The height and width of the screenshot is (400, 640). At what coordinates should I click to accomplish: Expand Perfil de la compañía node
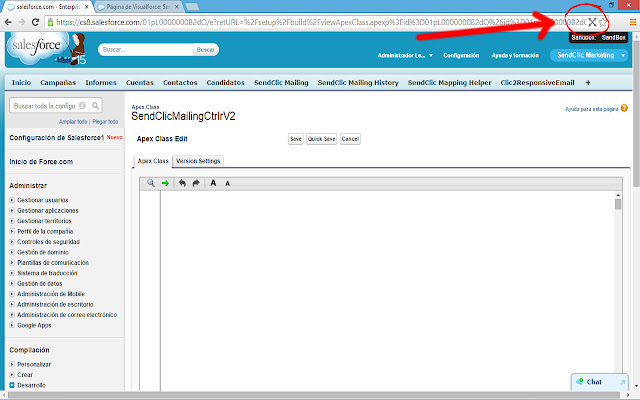point(12,231)
